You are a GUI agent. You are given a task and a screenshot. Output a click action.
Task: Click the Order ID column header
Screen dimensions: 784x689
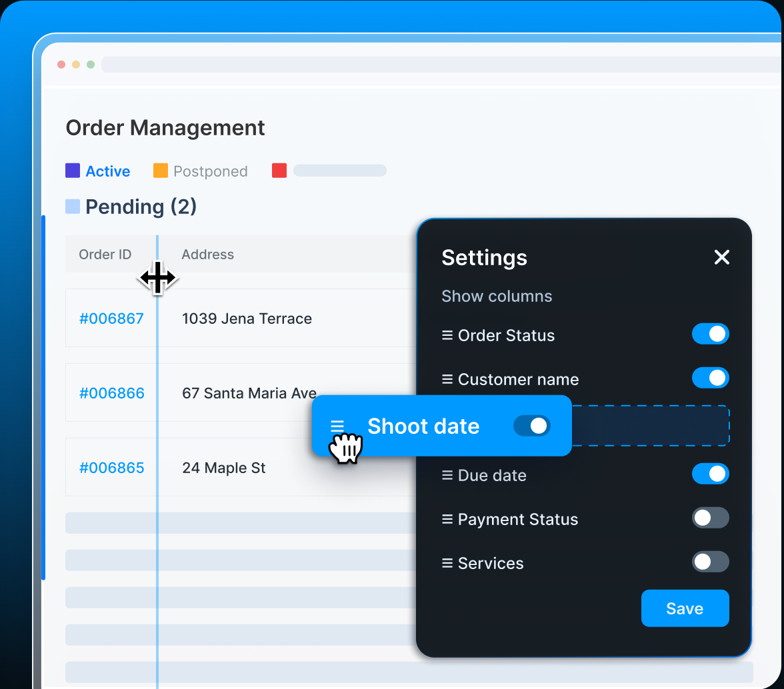(x=105, y=255)
